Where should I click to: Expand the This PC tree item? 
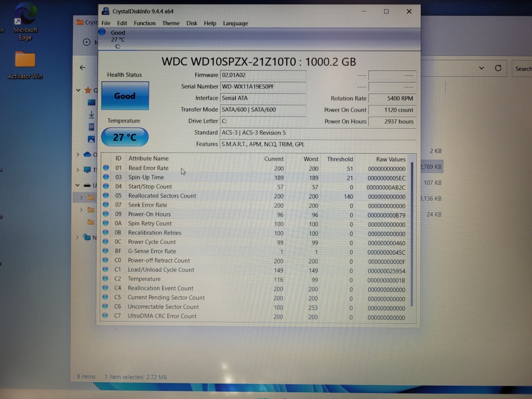click(x=78, y=170)
